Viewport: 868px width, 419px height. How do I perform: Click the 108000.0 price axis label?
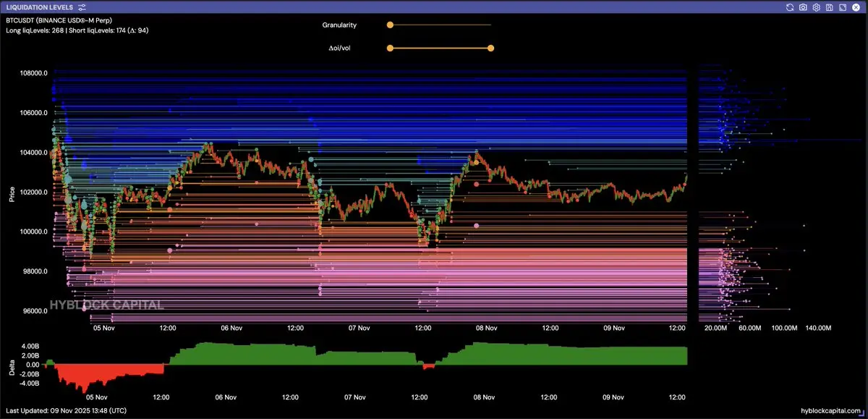[35, 73]
